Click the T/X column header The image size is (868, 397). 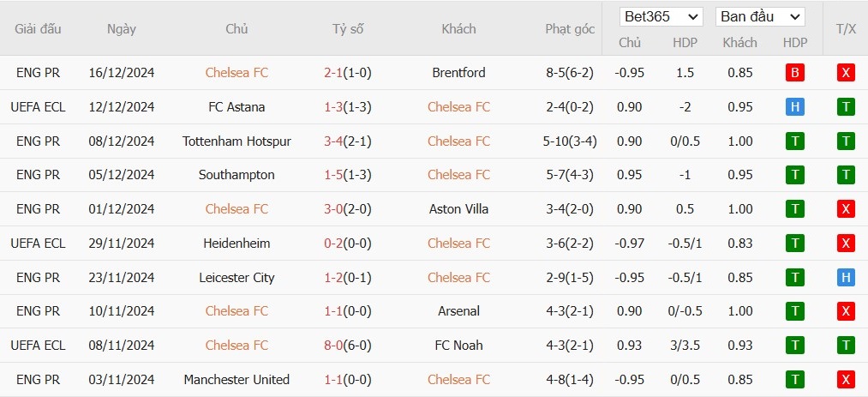846,29
